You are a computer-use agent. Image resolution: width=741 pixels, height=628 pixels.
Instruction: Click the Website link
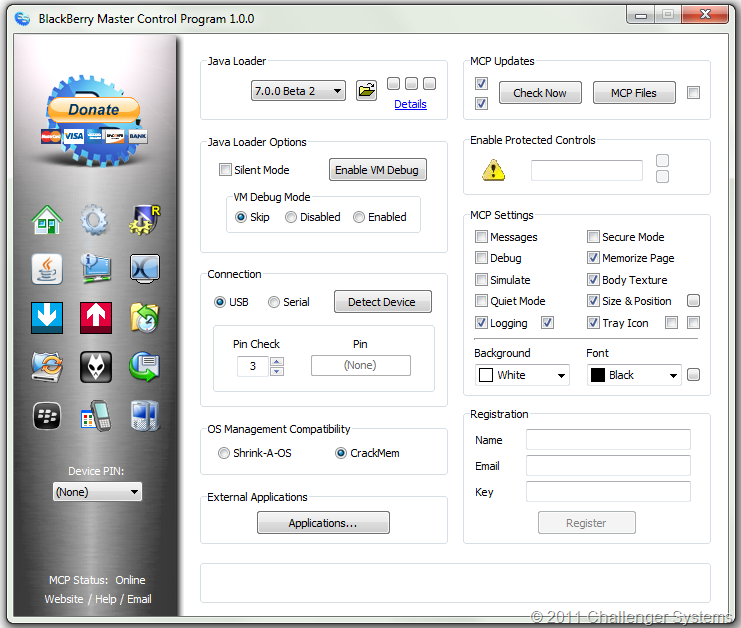click(x=64, y=599)
